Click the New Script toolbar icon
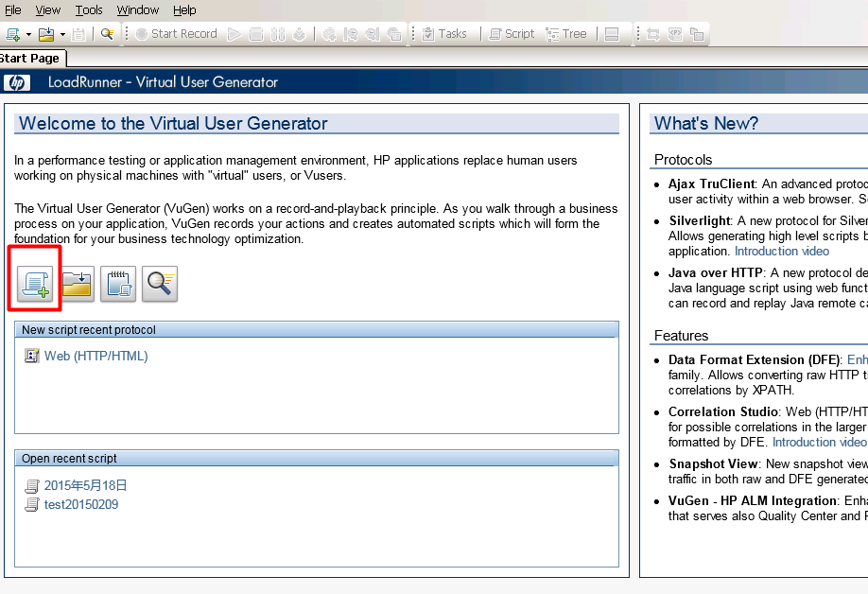The width and height of the screenshot is (868, 594). 12,34
